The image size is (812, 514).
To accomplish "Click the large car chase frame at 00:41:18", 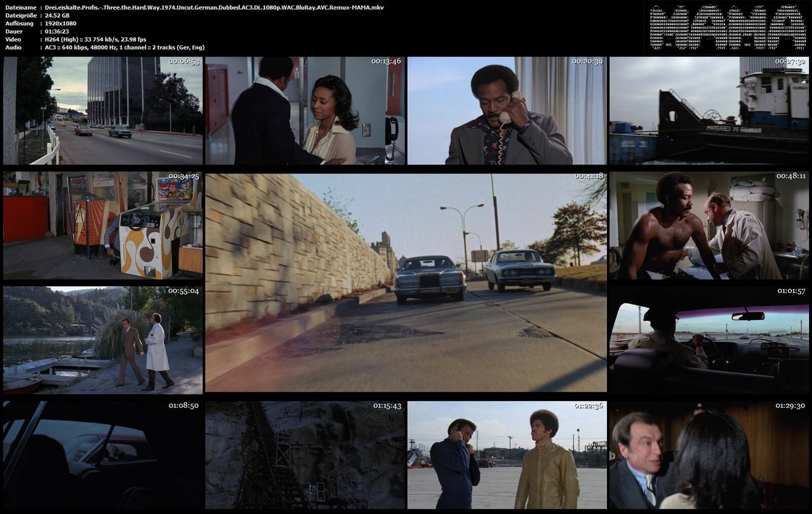I will tap(406, 283).
